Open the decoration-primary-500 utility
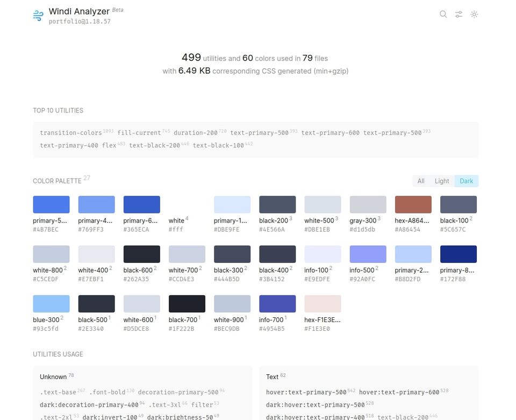 point(178,392)
